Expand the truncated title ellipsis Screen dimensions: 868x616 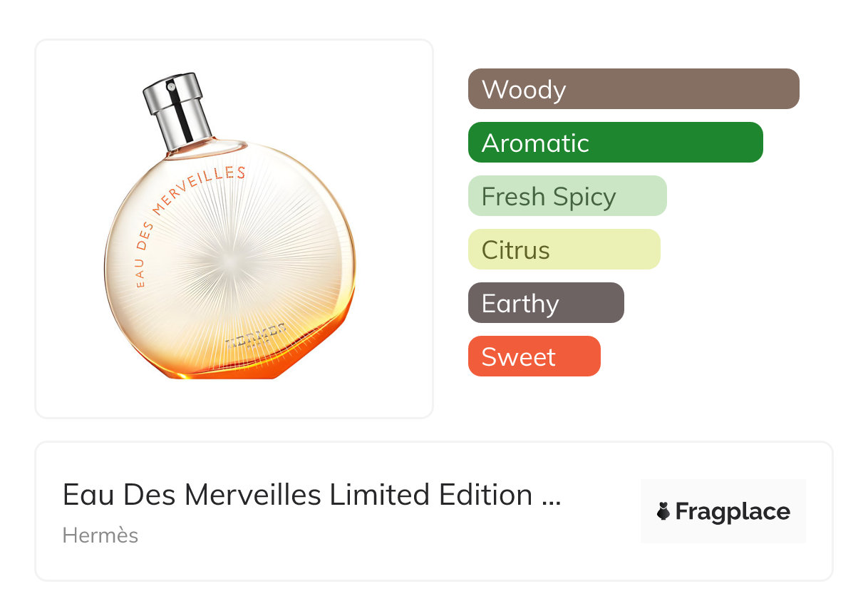click(x=552, y=496)
